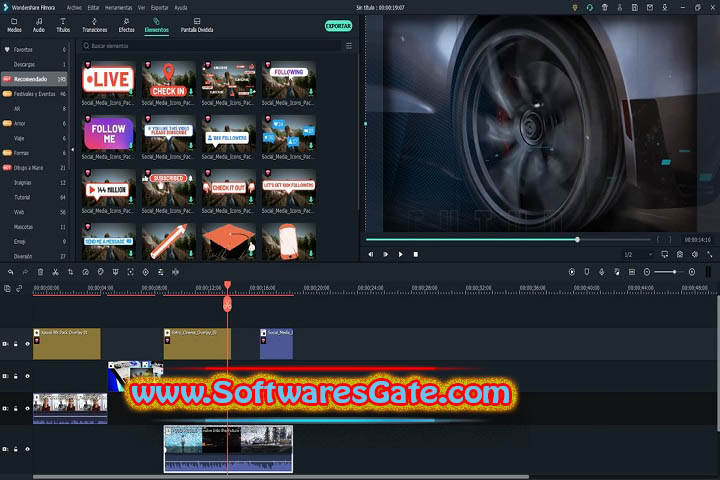Click the preview progress slider handle
720x480 pixels.
click(x=577, y=239)
